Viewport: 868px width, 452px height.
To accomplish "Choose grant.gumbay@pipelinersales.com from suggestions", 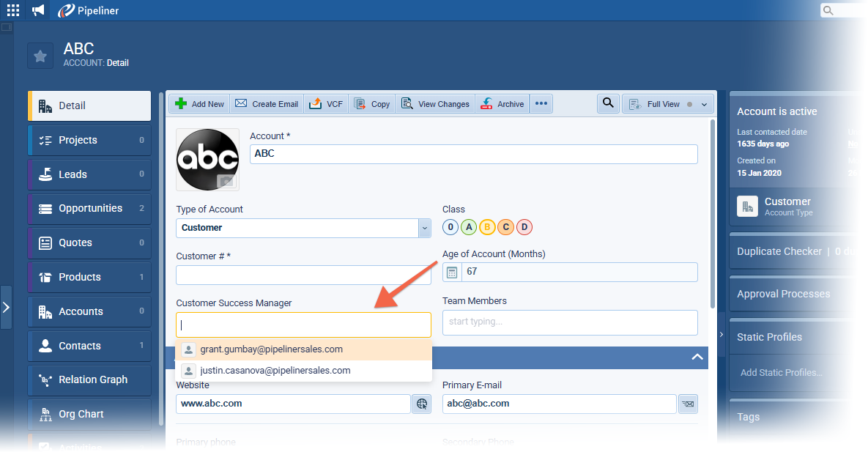I will pyautogui.click(x=271, y=349).
